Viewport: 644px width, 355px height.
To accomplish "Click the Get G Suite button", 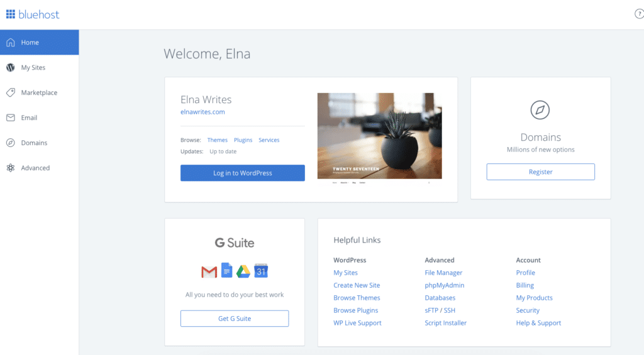I will 235,319.
